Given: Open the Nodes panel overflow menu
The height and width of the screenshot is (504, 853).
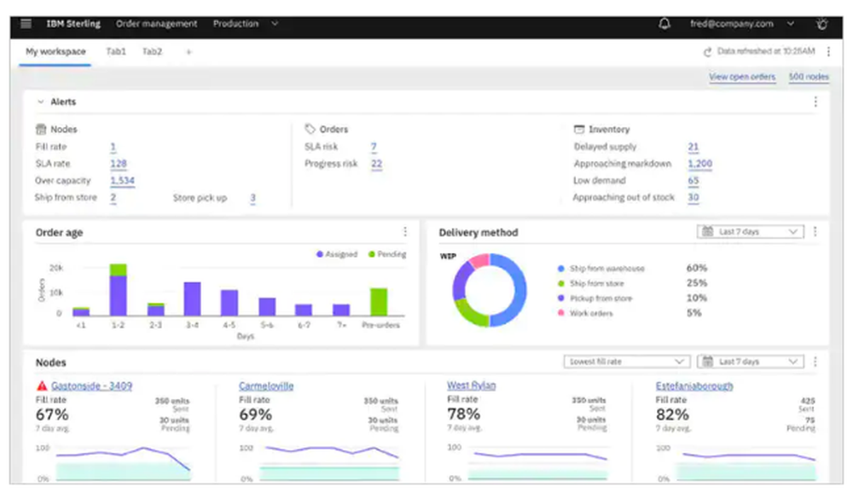Looking at the screenshot, I should [815, 362].
